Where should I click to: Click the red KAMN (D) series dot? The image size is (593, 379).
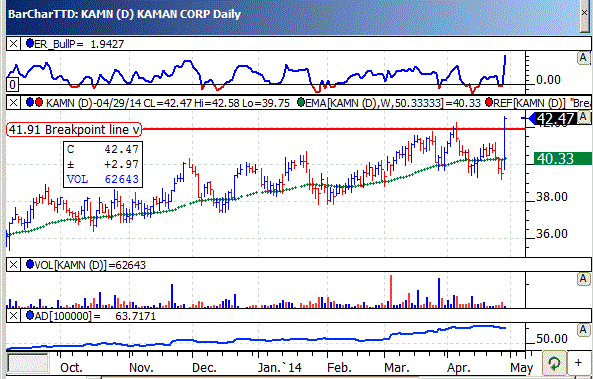click(39, 103)
